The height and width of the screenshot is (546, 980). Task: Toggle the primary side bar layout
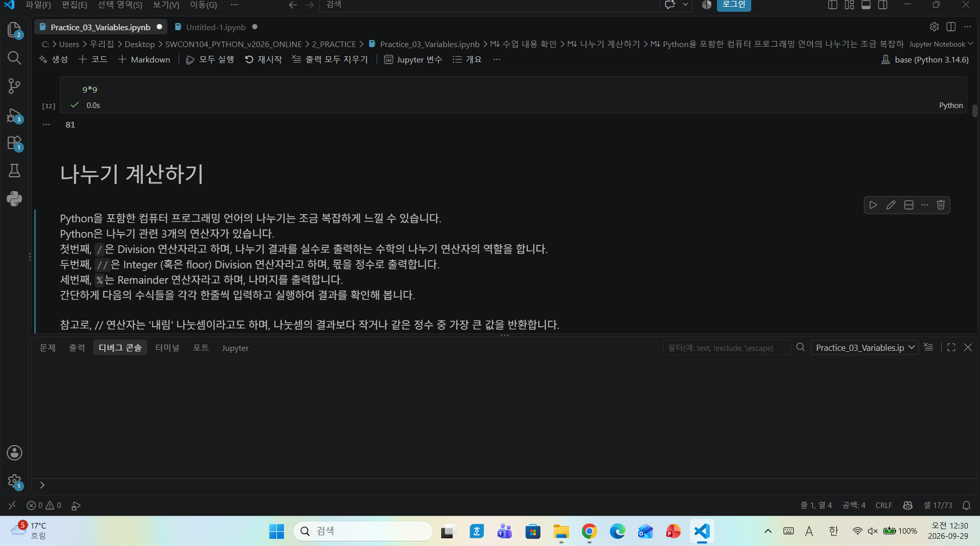(833, 5)
